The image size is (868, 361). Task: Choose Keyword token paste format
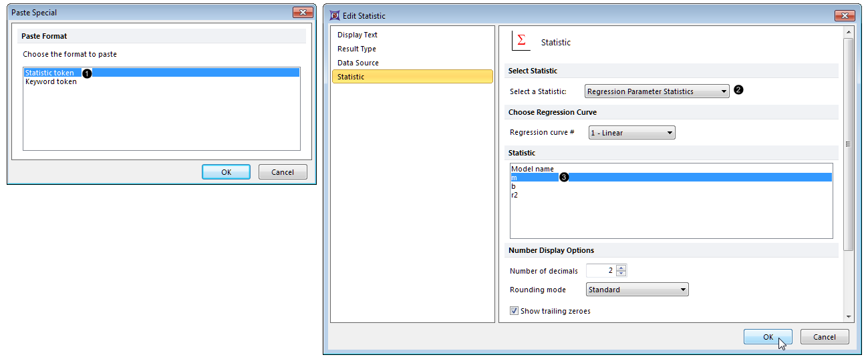pyautogui.click(x=51, y=81)
